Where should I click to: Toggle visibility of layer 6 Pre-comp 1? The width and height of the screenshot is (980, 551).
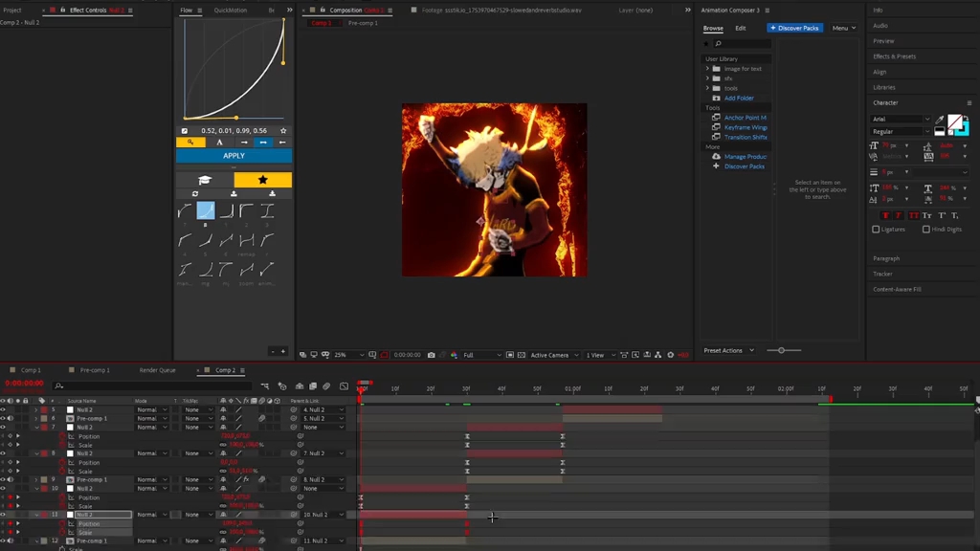(x=3, y=419)
